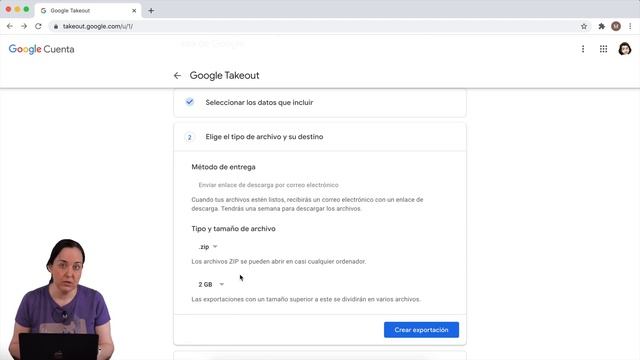The height and width of the screenshot is (360, 640).
Task: Click the browser forward arrow
Action: point(24,26)
